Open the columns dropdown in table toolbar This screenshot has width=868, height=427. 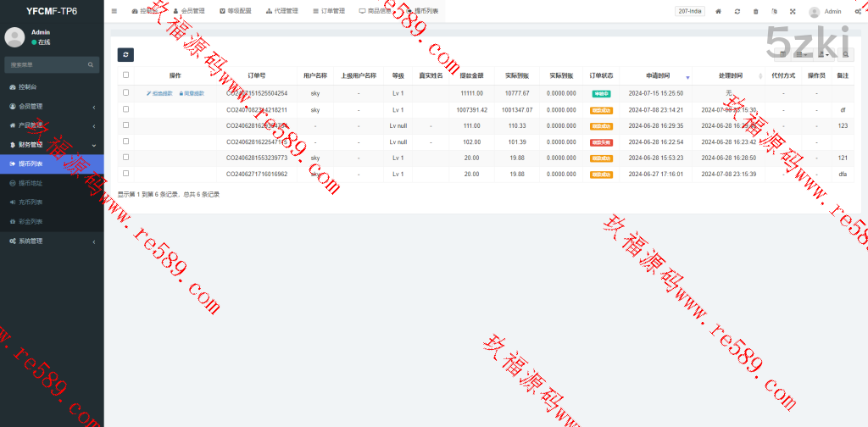pyautogui.click(x=801, y=55)
